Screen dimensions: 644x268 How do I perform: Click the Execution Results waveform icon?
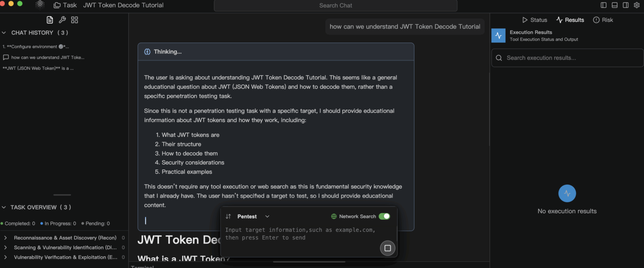point(498,36)
